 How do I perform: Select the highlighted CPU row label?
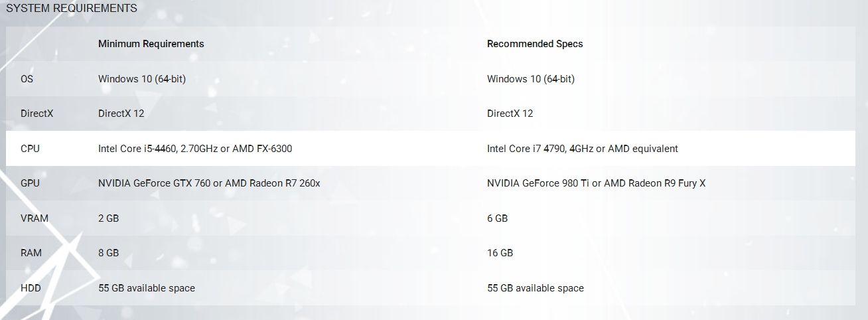coord(30,149)
